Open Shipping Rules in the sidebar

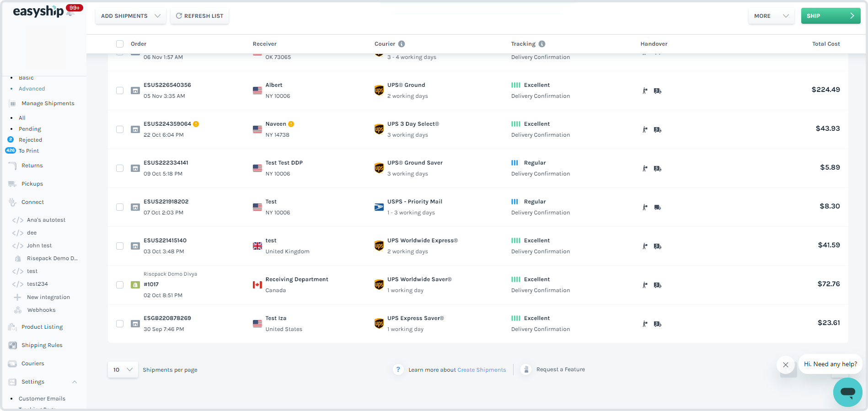[42, 345]
